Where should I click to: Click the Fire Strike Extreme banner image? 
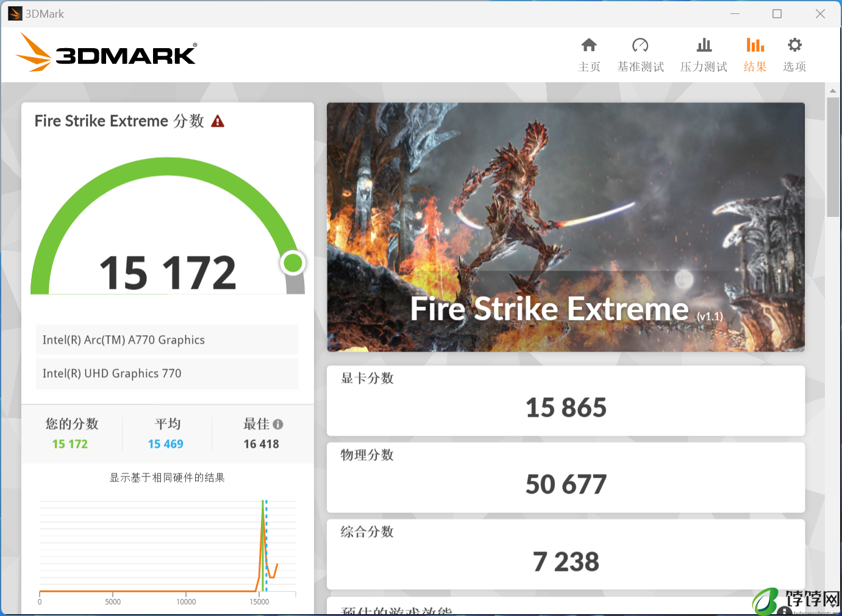pyautogui.click(x=566, y=227)
